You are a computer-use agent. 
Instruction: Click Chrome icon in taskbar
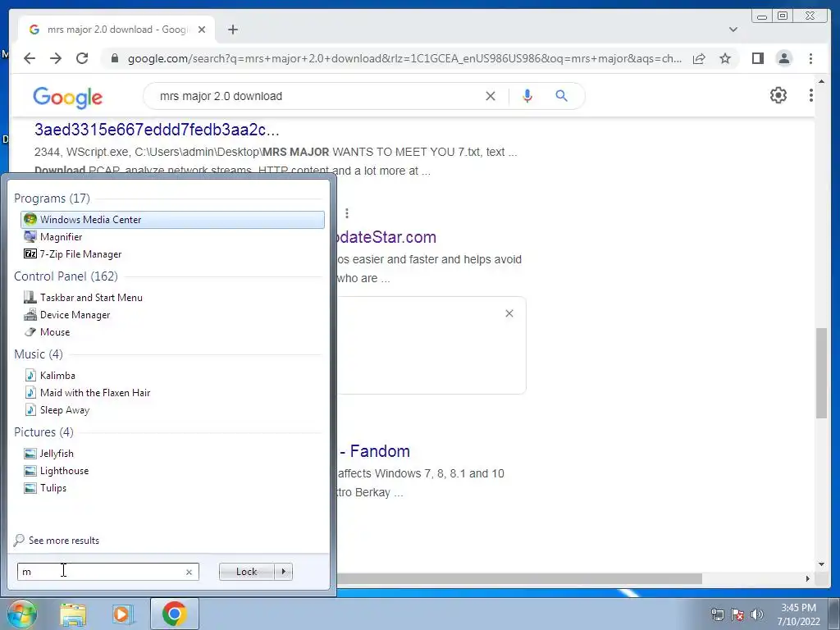174,614
